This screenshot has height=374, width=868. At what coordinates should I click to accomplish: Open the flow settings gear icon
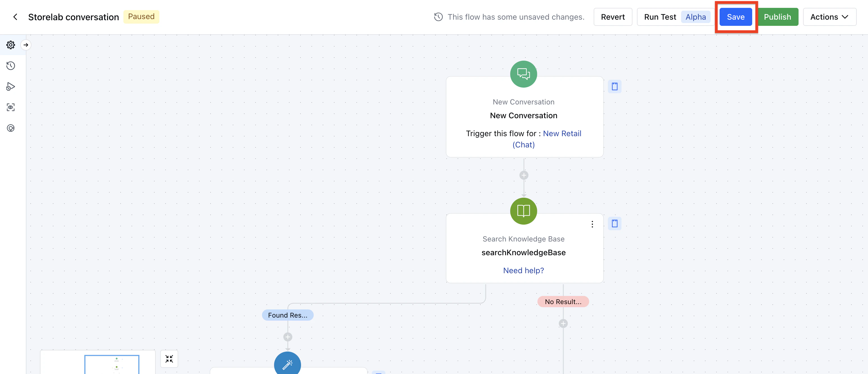click(x=11, y=45)
